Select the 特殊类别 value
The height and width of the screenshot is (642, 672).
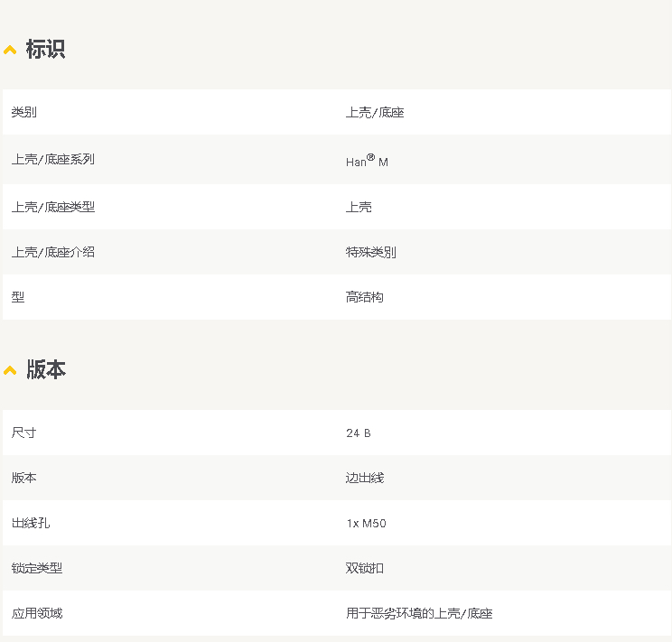pyautogui.click(x=371, y=252)
